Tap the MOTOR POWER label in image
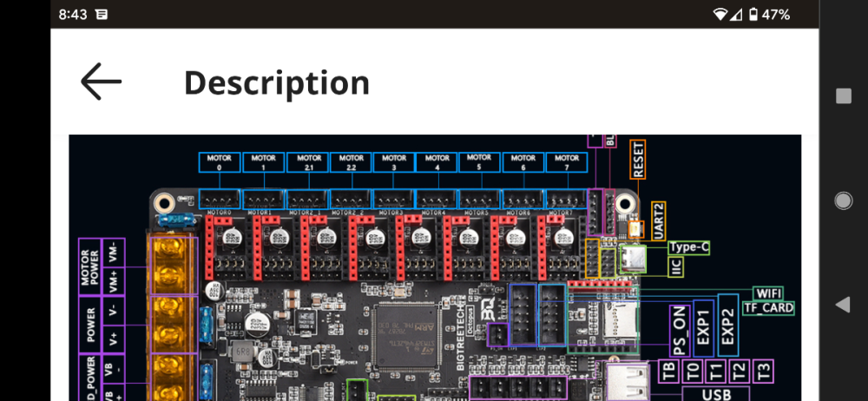The width and height of the screenshot is (868, 401). [91, 267]
